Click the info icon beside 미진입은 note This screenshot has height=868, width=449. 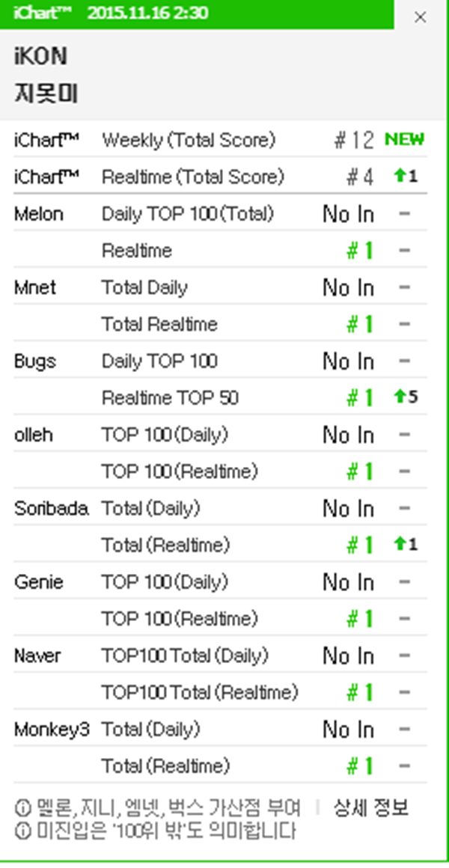click(x=21, y=831)
